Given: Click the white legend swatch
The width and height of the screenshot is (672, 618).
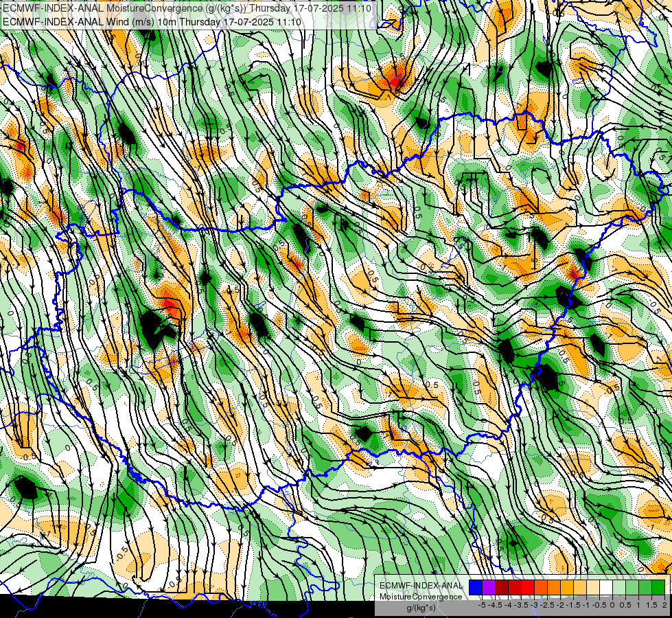Looking at the screenshot, I should coord(606,588).
